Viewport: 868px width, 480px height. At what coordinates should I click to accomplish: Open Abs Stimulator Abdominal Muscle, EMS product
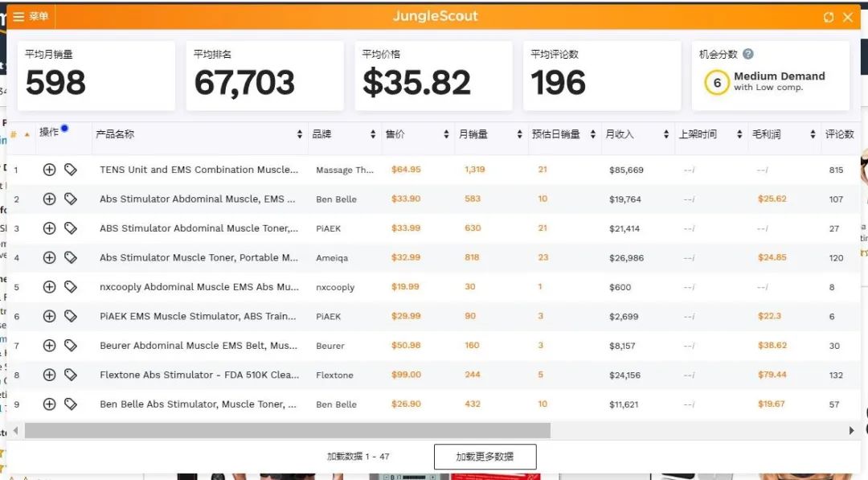tap(198, 199)
